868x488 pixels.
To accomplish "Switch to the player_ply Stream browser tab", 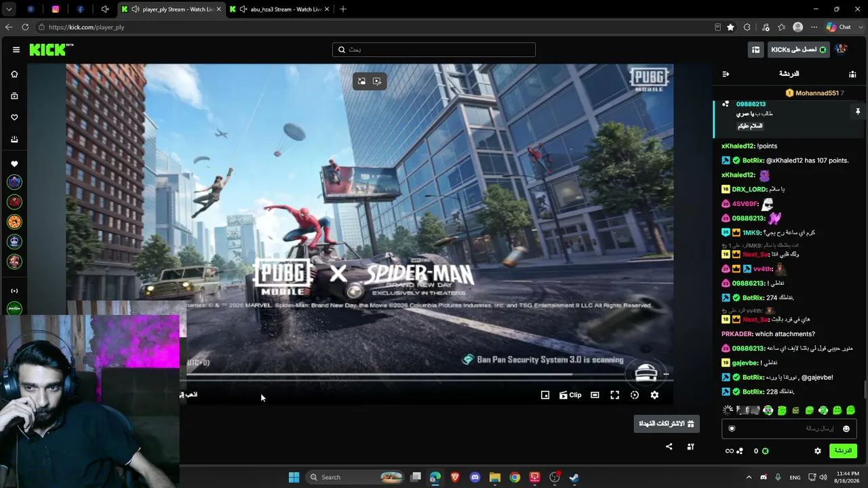I will (x=171, y=9).
